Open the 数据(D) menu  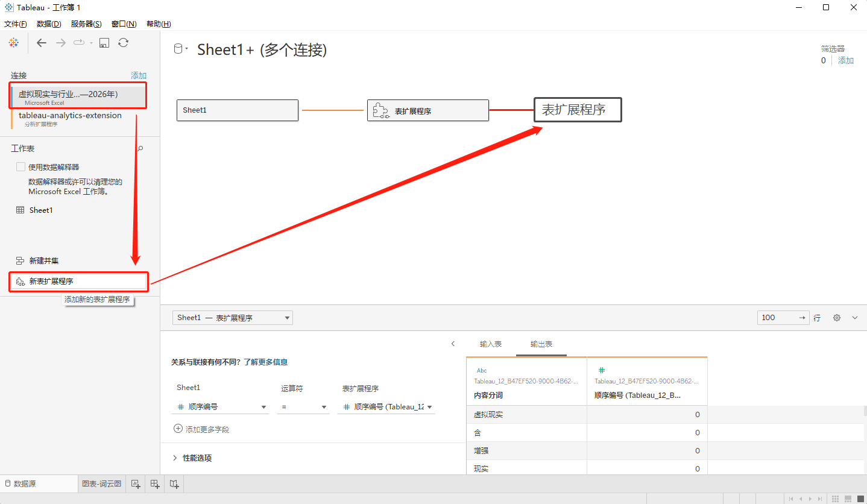[49, 24]
